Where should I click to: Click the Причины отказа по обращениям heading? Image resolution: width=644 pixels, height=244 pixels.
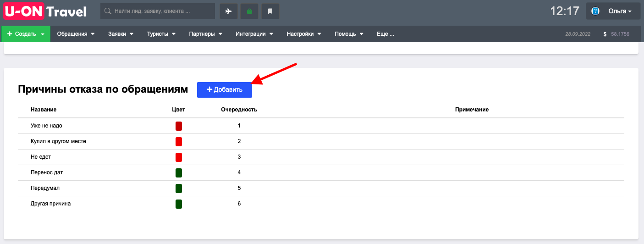coord(103,89)
